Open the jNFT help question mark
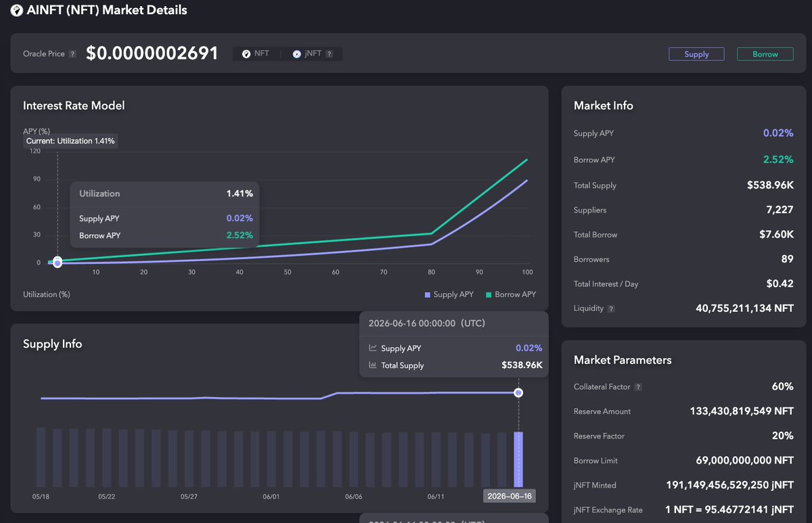Image resolution: width=812 pixels, height=523 pixels. (330, 53)
